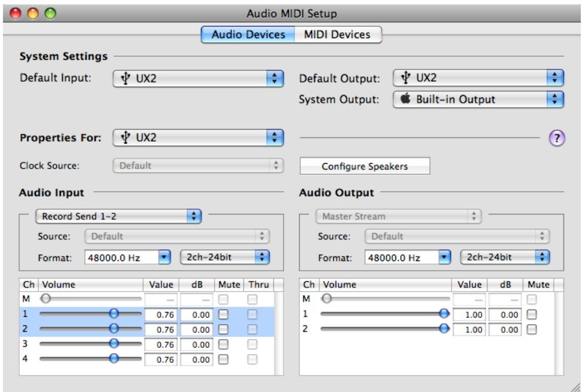Select the Audio Devices tab
This screenshot has height=392, width=582.
coord(248,35)
